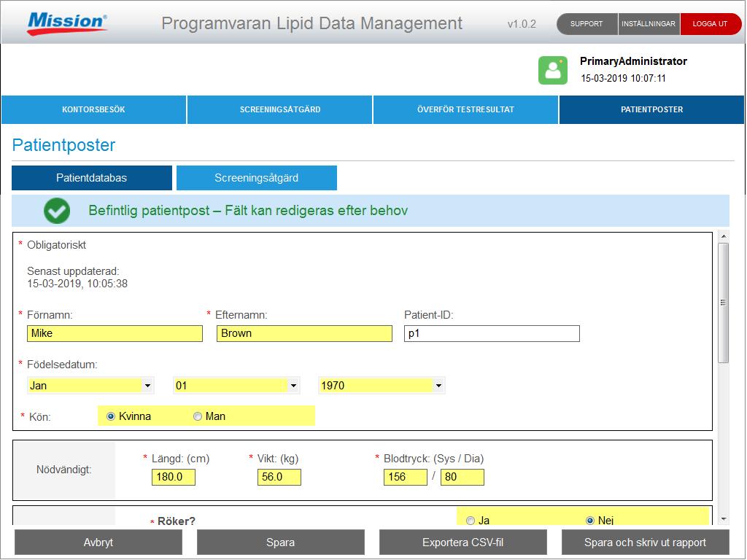The height and width of the screenshot is (560, 747).
Task: Click the version label v1.0.2
Action: (522, 24)
